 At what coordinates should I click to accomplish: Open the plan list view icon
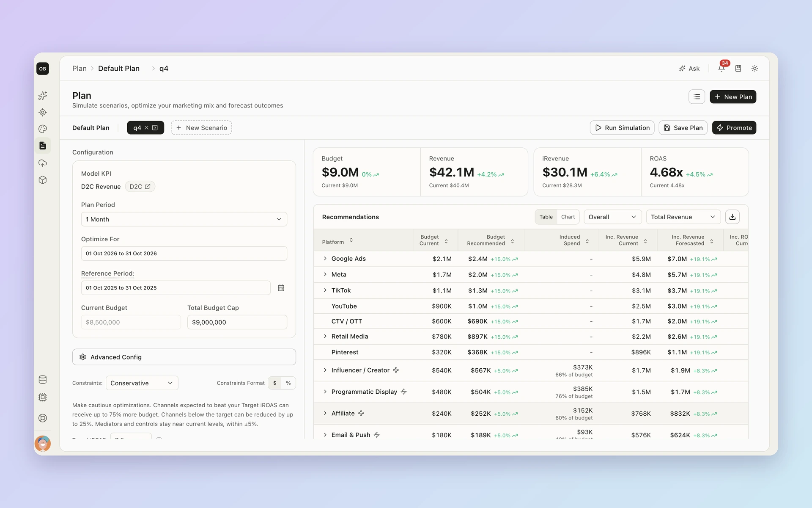coord(697,97)
